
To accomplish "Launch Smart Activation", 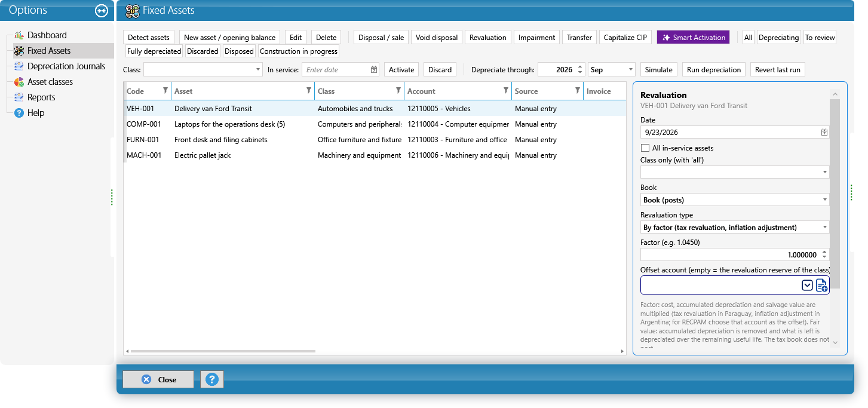I will [693, 37].
